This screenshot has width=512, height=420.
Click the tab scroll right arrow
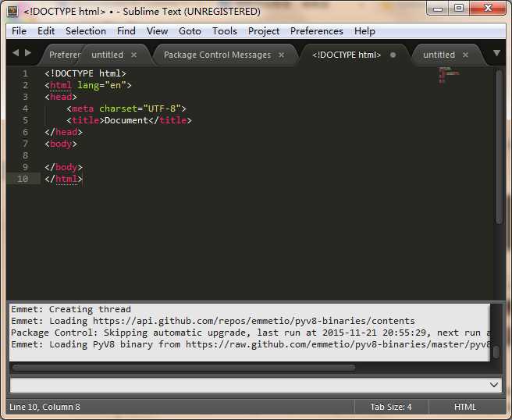pyautogui.click(x=28, y=52)
